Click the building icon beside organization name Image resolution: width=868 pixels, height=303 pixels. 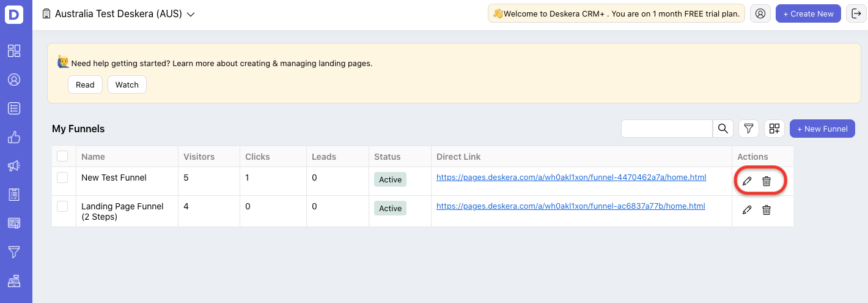[46, 13]
